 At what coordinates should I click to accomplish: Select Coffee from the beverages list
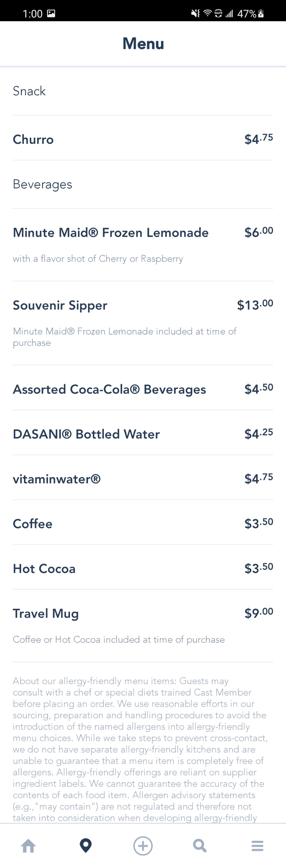(33, 524)
